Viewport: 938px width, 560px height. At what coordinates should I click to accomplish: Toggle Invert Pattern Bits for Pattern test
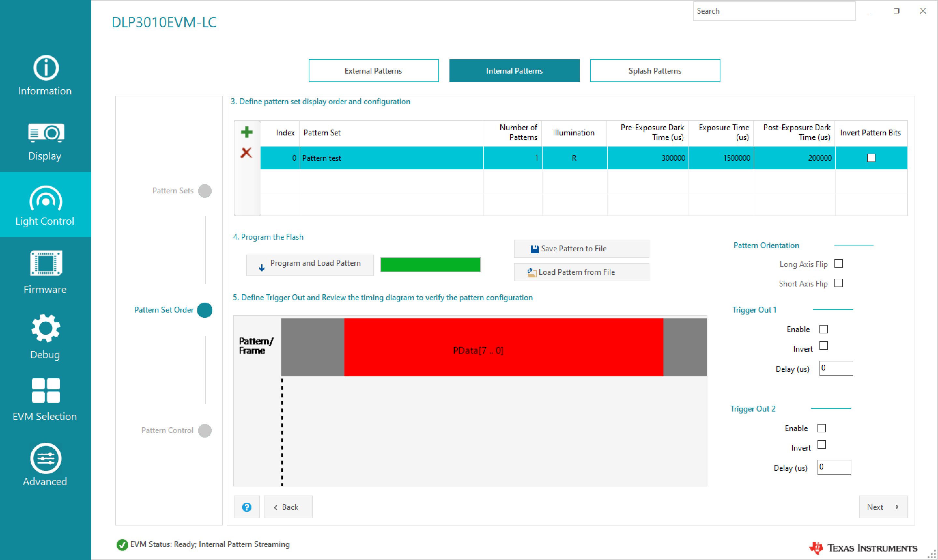point(871,158)
